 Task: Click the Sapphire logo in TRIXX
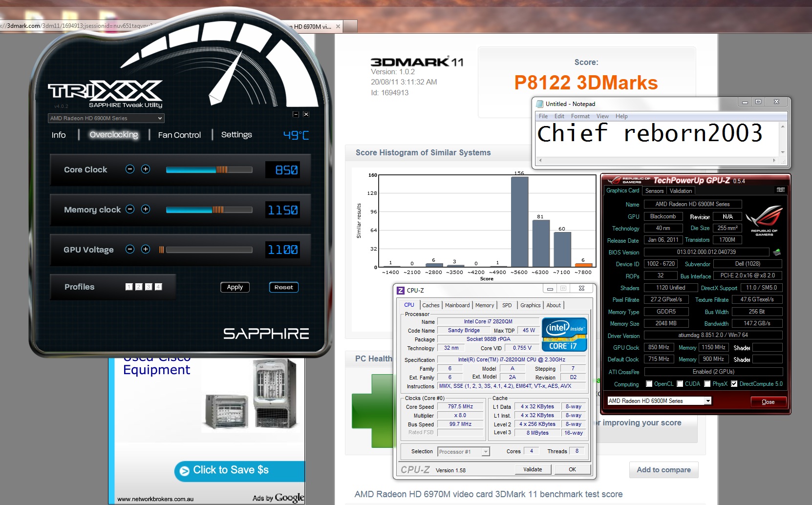pyautogui.click(x=266, y=334)
